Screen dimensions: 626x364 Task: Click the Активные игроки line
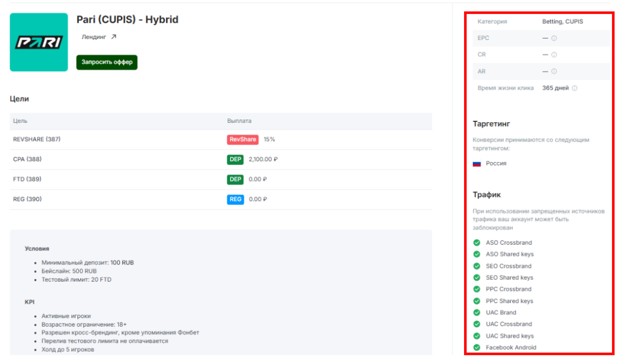(x=66, y=316)
